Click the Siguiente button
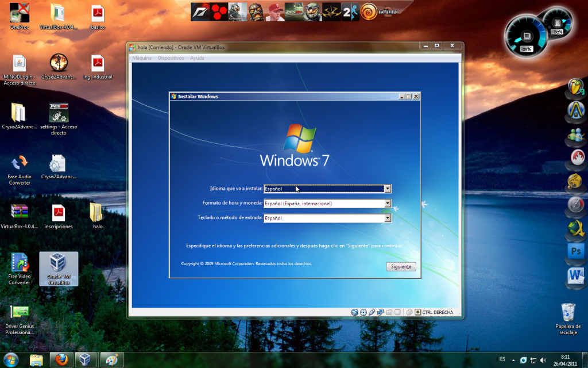The image size is (588, 368). click(401, 267)
